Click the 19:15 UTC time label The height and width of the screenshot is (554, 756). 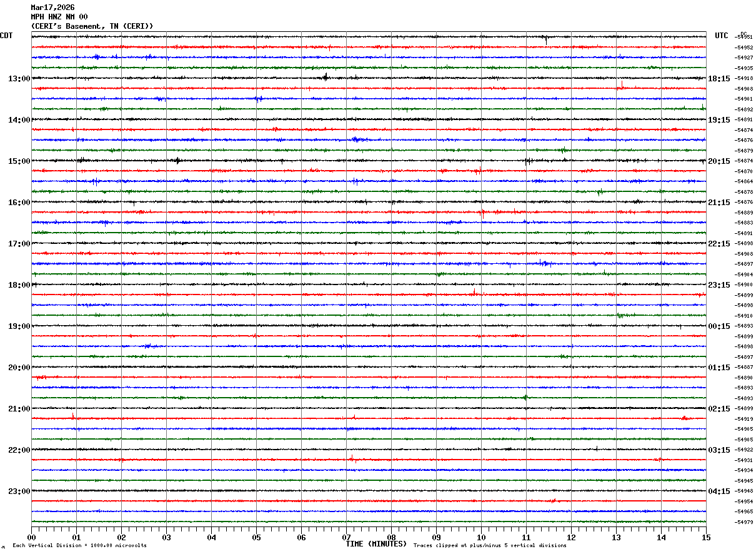click(x=719, y=120)
